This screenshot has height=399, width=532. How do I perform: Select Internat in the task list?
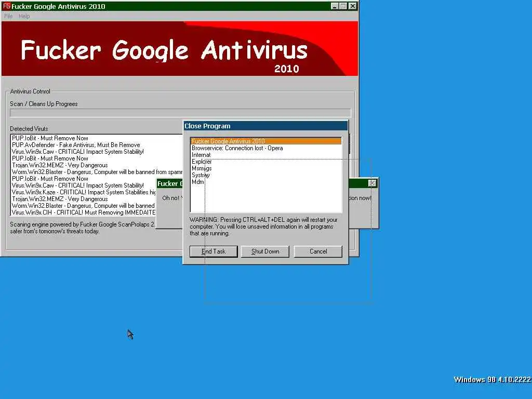266,155
